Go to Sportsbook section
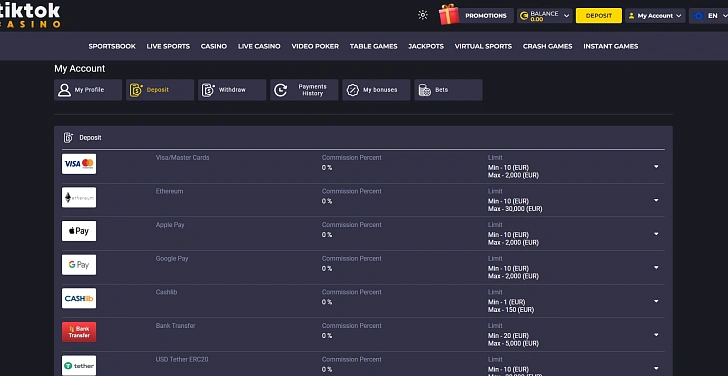 point(112,46)
